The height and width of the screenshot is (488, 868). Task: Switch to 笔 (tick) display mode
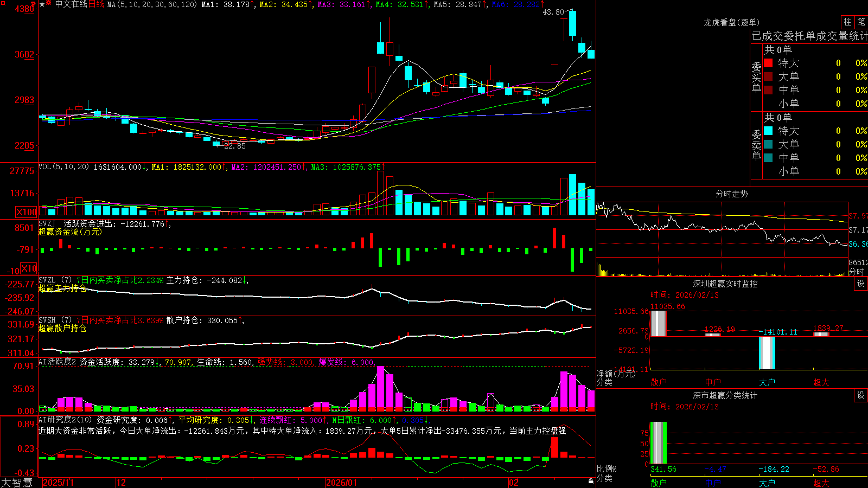coord(861,22)
